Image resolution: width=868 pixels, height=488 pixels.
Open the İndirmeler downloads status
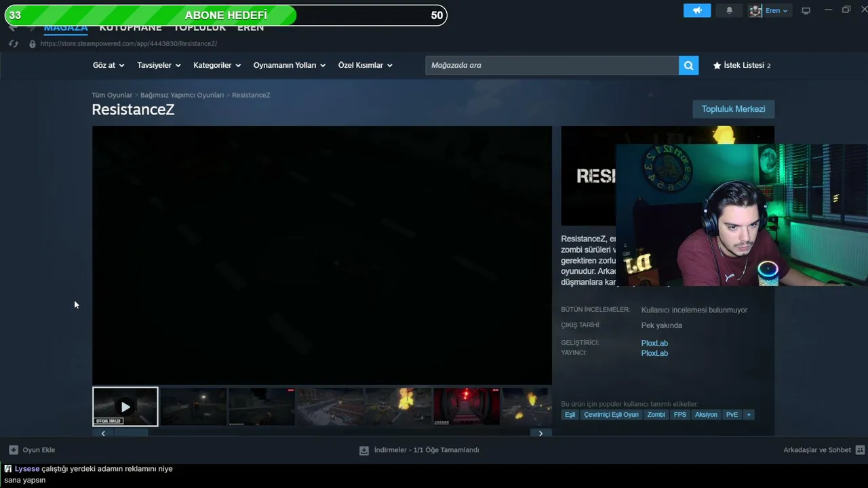419,450
